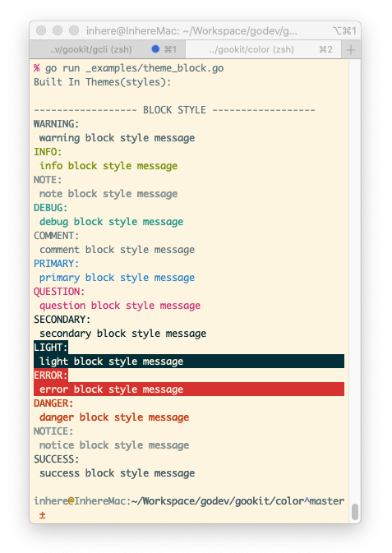This screenshot has width=392, height=553.
Task: Switch to the ..v/gookit/gcli (zsh) tab
Action: pos(108,49)
